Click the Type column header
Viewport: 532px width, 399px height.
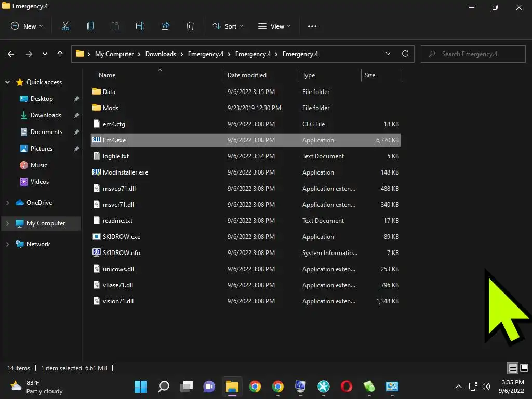pyautogui.click(x=330, y=75)
